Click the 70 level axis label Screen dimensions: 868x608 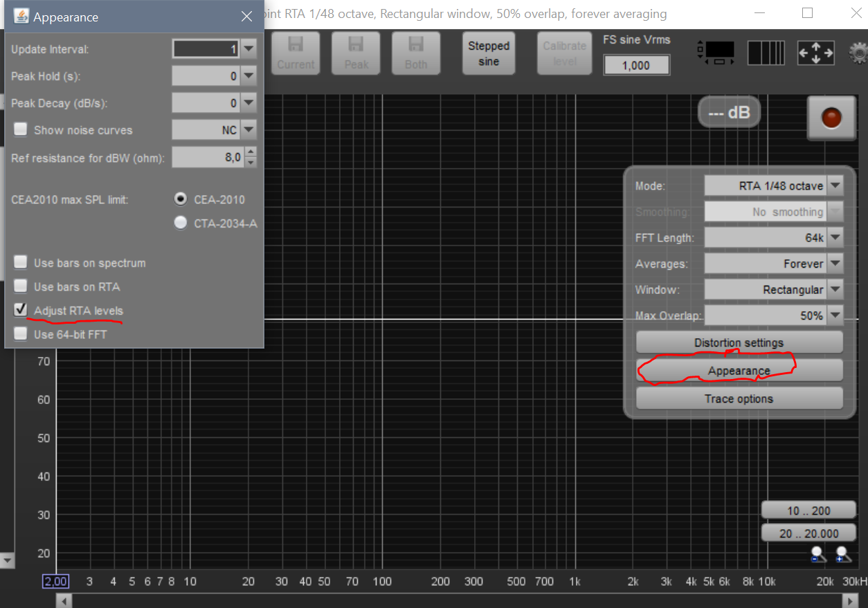pyautogui.click(x=43, y=360)
